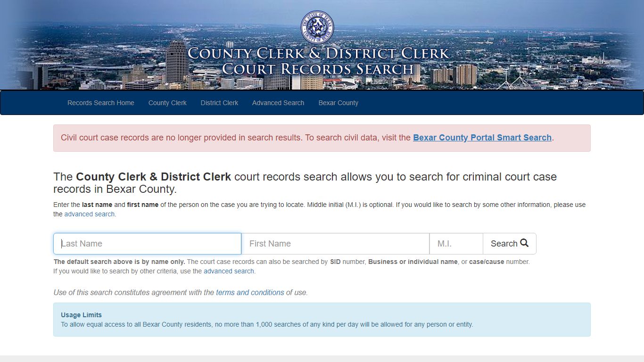Viewport: 644px width, 362px height.
Task: Focus the First Name input field
Action: click(335, 244)
